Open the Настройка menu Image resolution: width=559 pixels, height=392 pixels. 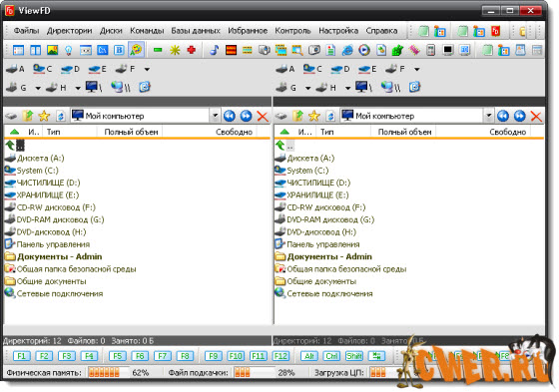338,31
